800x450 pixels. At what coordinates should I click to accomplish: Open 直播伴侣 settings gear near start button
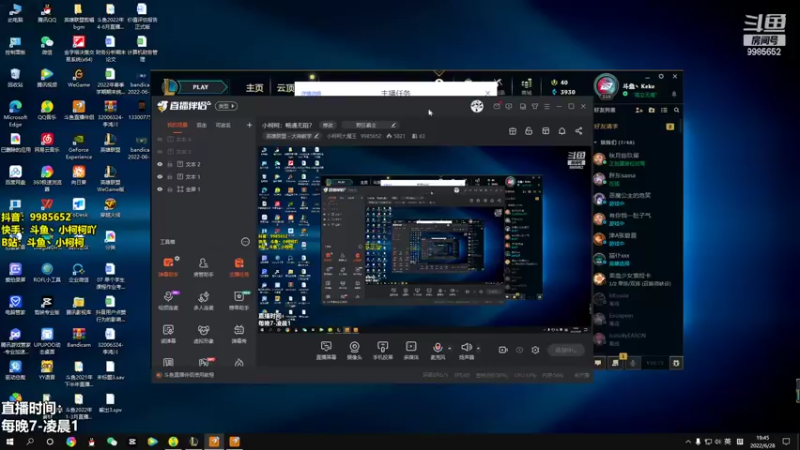(535, 350)
